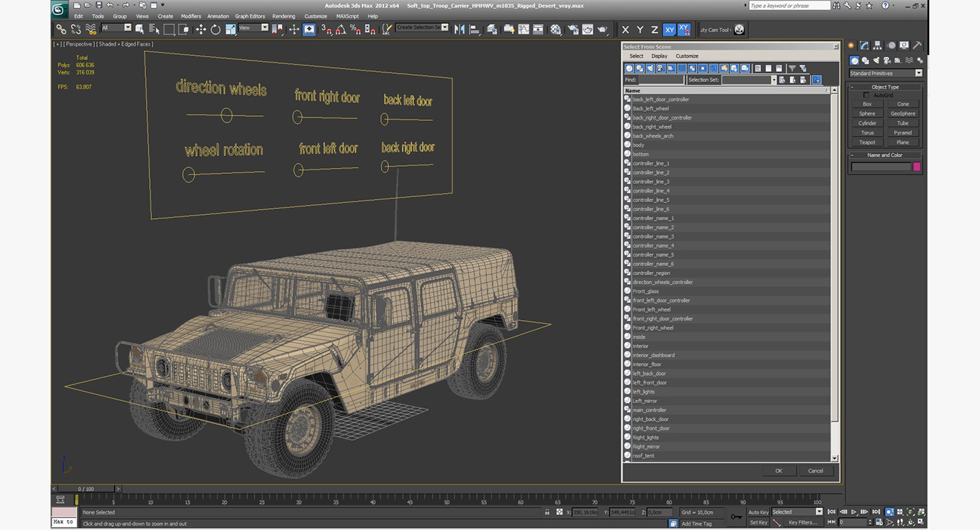The height and width of the screenshot is (530, 980).
Task: Click the 0 / 100 time slider
Action: point(86,489)
